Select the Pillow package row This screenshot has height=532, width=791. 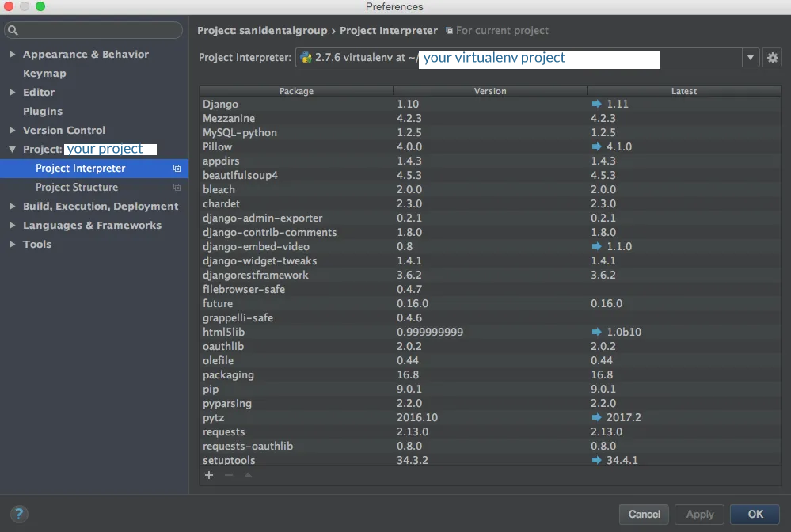point(490,146)
